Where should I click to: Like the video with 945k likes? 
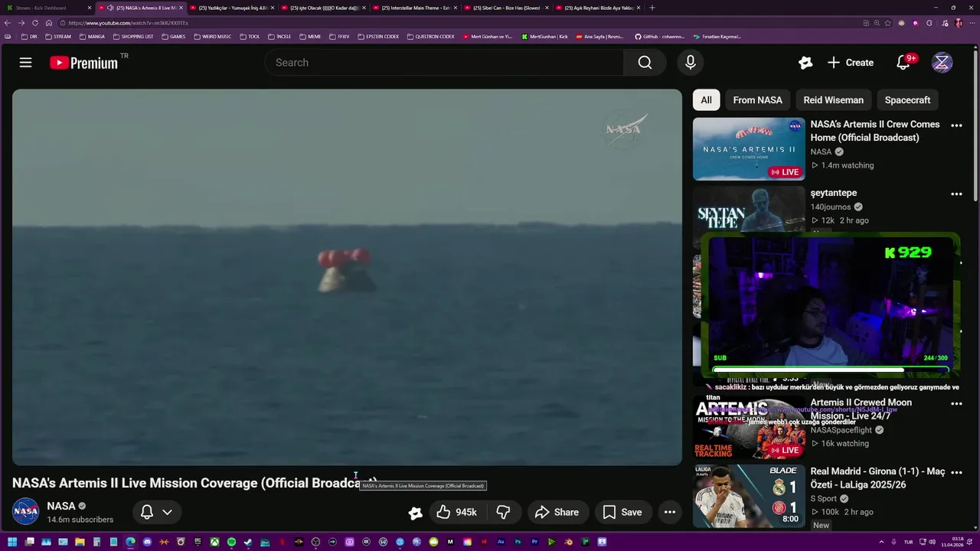click(x=456, y=512)
